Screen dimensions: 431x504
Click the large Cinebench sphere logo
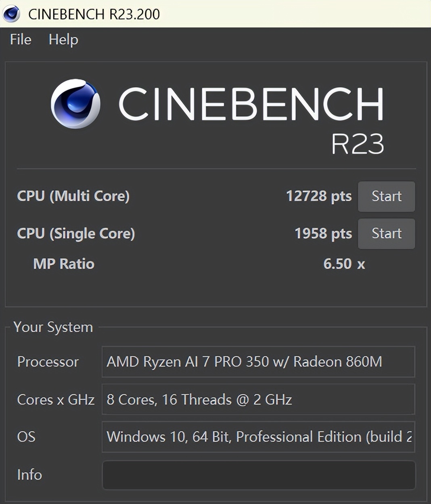click(x=75, y=104)
